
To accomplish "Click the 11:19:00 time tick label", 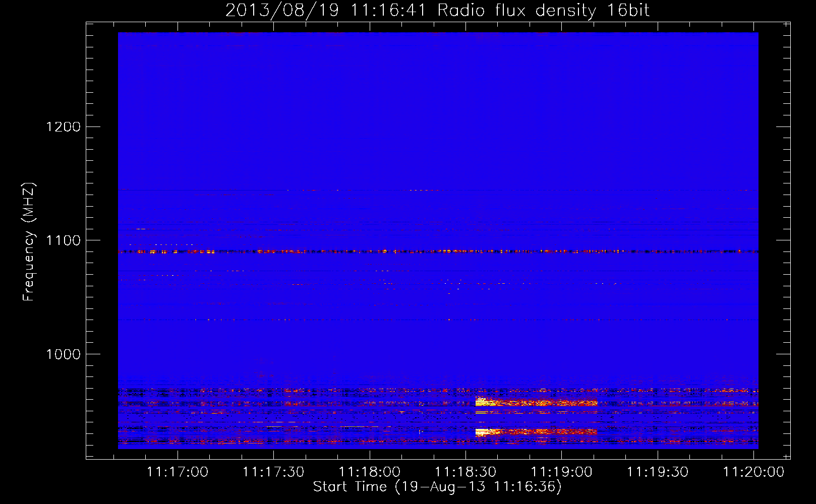I will coord(561,472).
